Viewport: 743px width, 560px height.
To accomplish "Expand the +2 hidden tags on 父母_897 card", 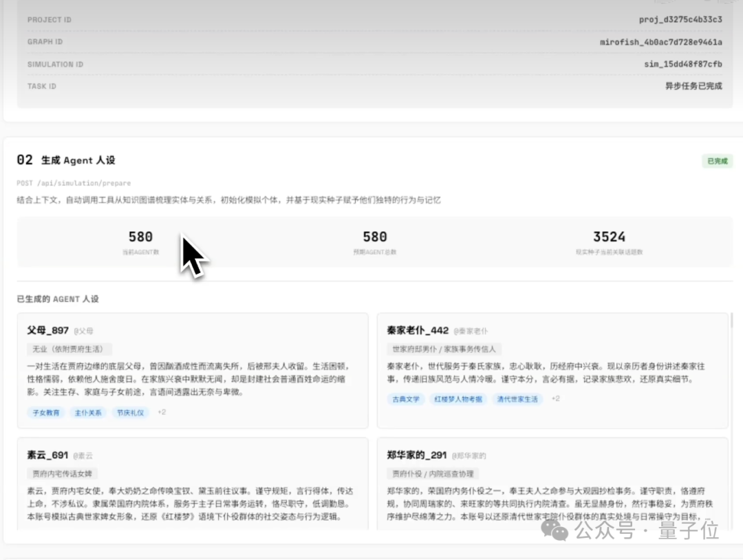I will 160,412.
